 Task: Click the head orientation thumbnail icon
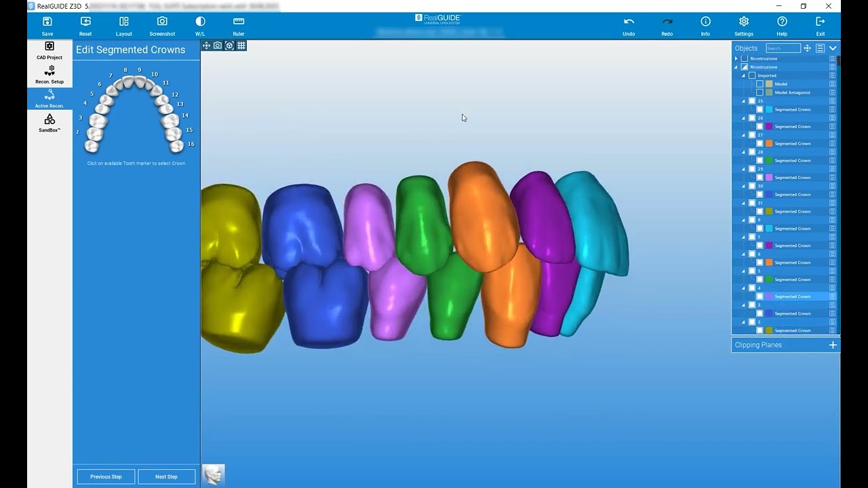tap(214, 474)
